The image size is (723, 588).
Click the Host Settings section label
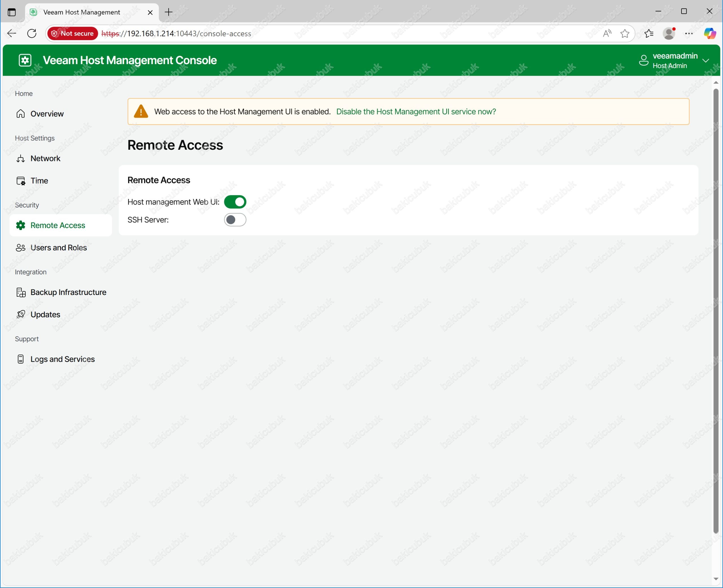click(x=34, y=138)
